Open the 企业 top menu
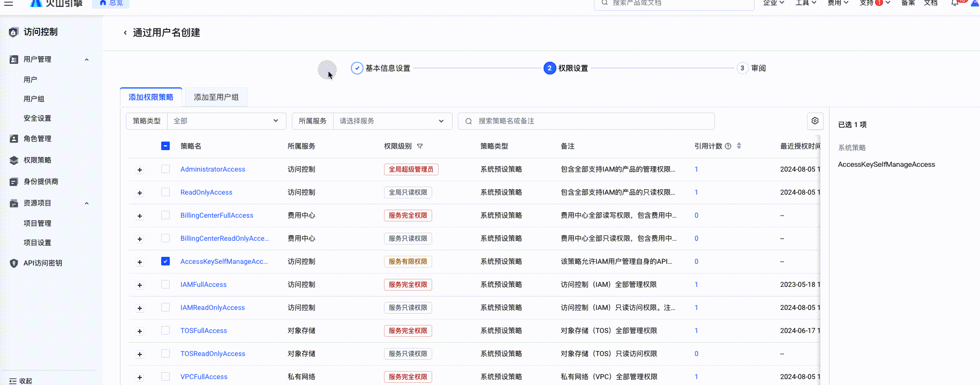Image resolution: width=980 pixels, height=385 pixels. (773, 3)
